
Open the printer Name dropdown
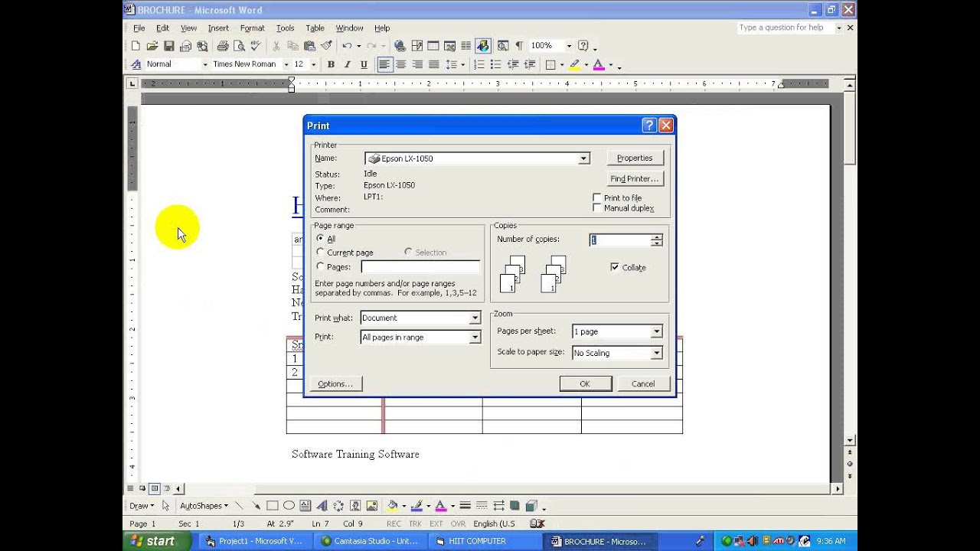click(x=583, y=158)
